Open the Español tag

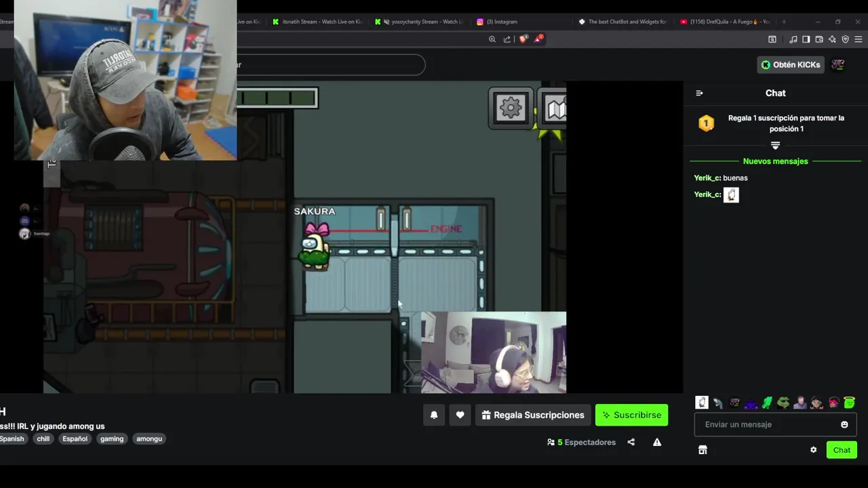(x=75, y=439)
